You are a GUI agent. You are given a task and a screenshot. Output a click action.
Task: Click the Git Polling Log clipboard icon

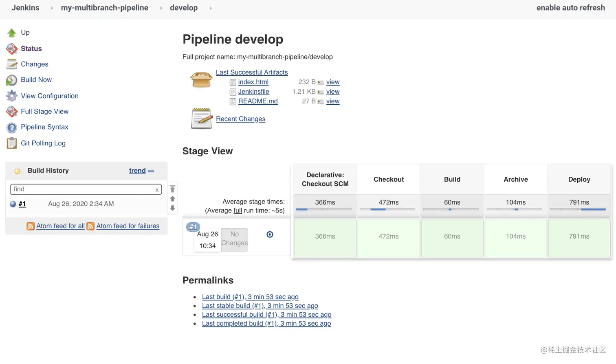(x=12, y=143)
